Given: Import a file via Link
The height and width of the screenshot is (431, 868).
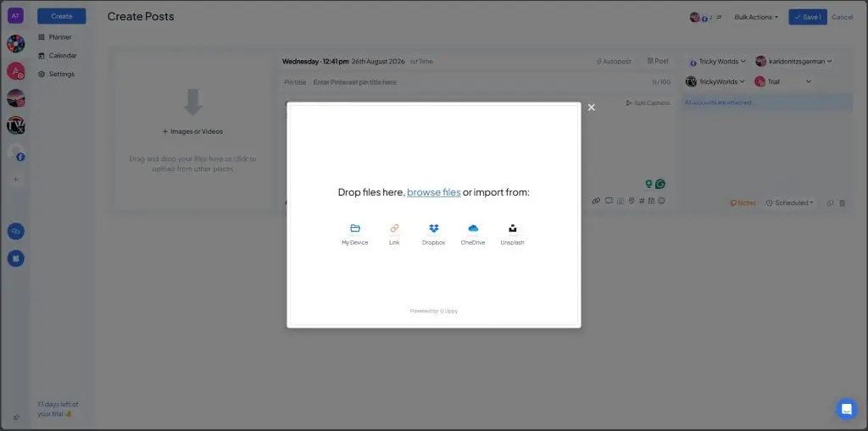Looking at the screenshot, I should pos(394,235).
